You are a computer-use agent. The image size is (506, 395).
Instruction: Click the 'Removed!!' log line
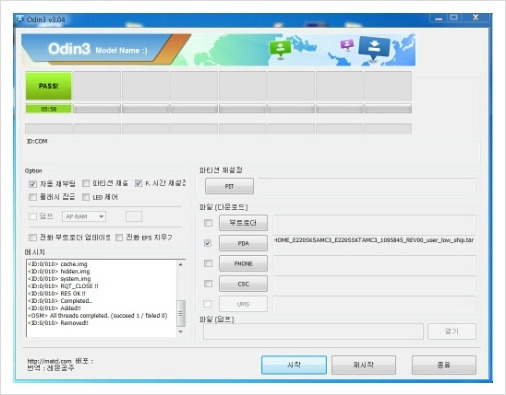58,323
